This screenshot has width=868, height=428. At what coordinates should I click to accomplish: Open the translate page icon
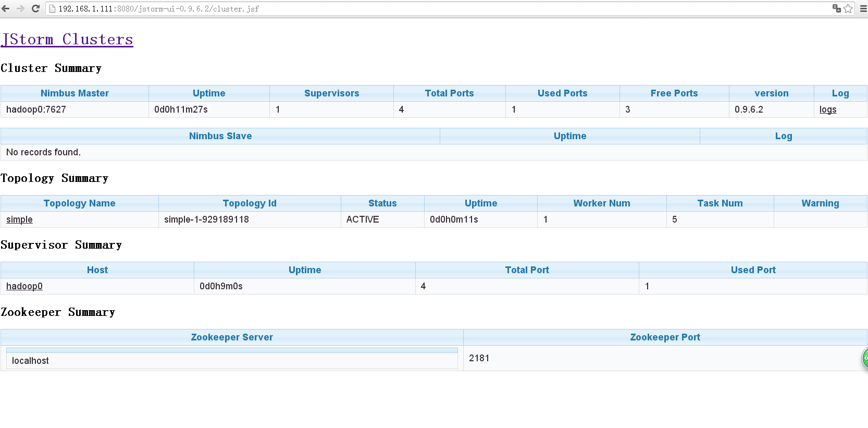[x=837, y=8]
